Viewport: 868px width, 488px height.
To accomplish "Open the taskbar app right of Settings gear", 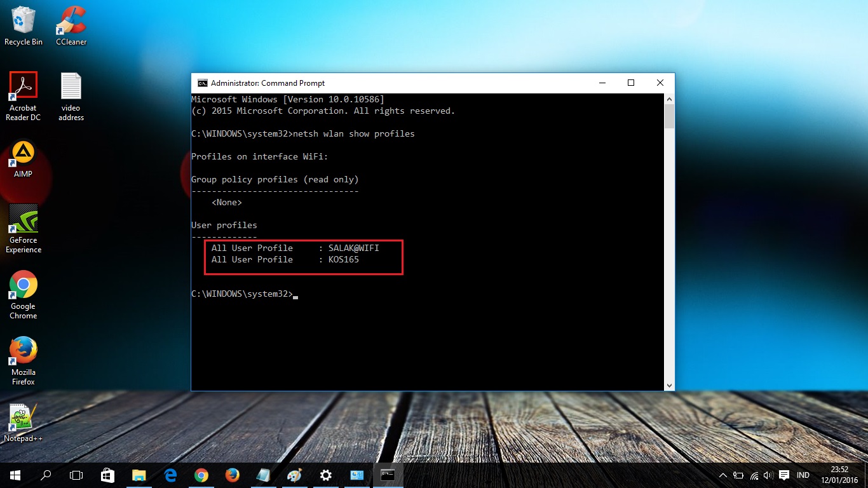I will coord(356,475).
